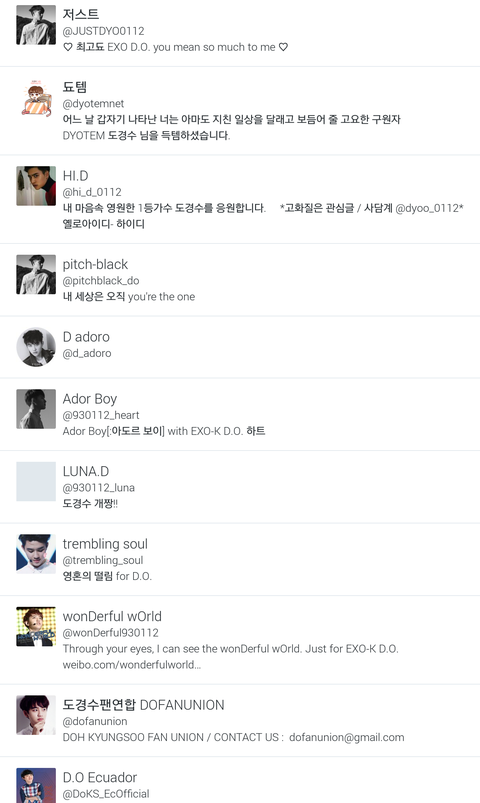Open the trembling soul profile name
The height and width of the screenshot is (803, 480).
(105, 544)
